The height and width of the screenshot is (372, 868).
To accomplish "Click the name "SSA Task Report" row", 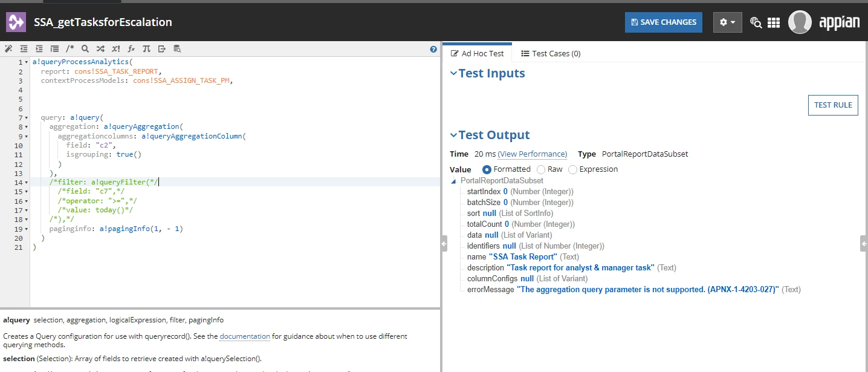I will [523, 257].
